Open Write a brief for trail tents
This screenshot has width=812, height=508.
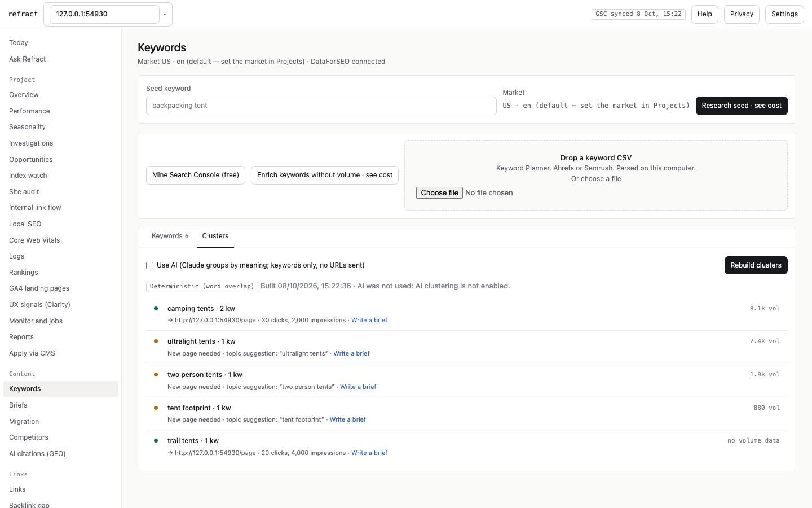coord(369,453)
